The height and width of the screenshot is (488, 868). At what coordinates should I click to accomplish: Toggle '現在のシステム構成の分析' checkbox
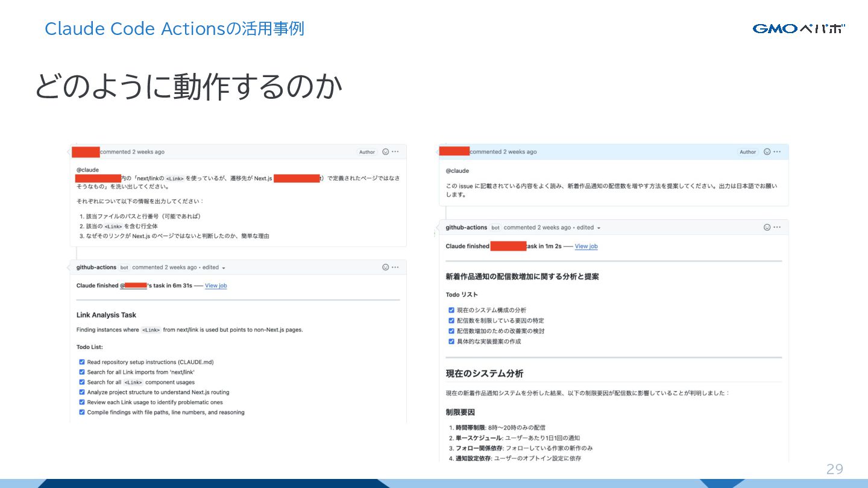click(451, 310)
